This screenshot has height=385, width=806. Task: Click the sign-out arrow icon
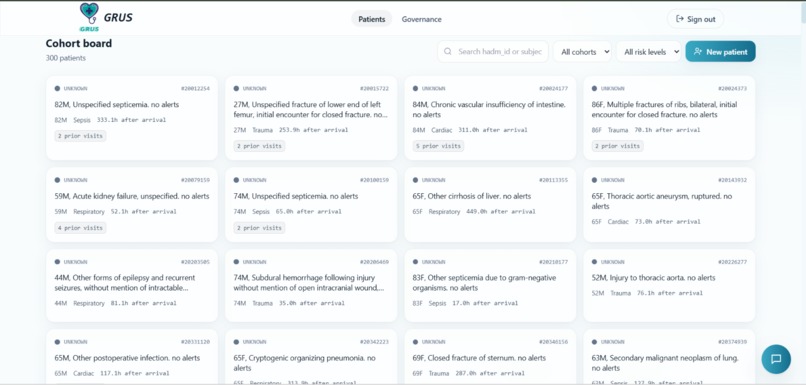click(680, 19)
